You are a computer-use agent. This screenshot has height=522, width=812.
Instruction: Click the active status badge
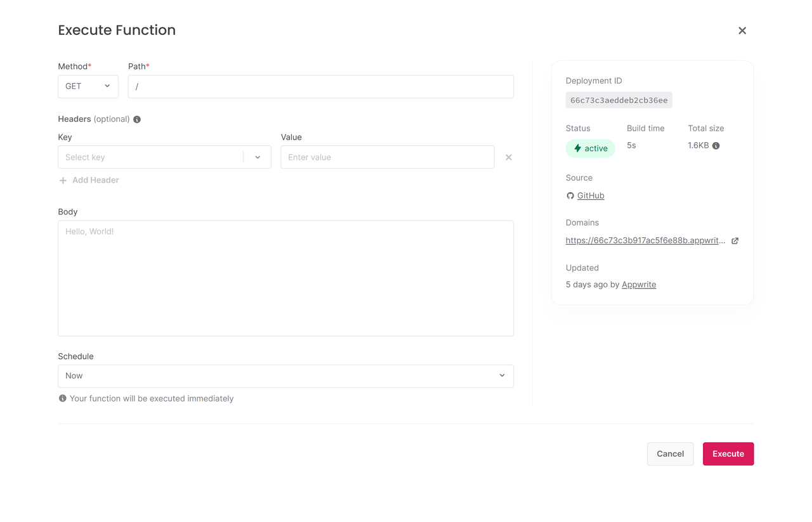(590, 148)
